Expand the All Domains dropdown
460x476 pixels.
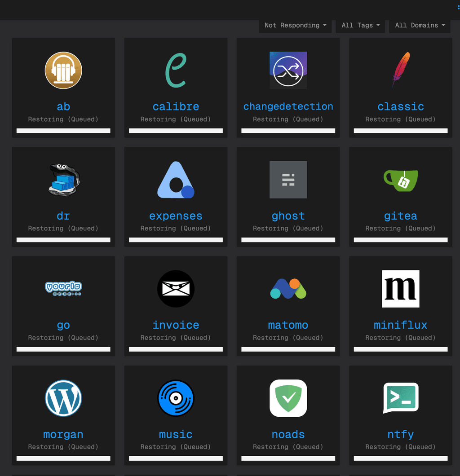(x=420, y=26)
